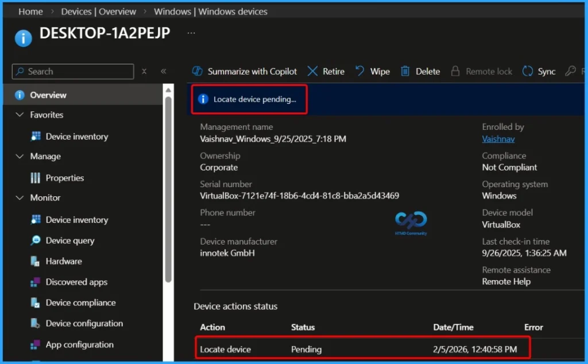Select Discovered apps from the sidebar
This screenshot has width=588, height=364.
point(76,282)
